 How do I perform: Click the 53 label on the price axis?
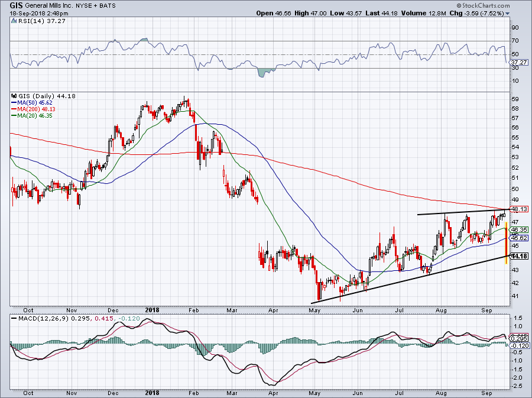(515, 157)
